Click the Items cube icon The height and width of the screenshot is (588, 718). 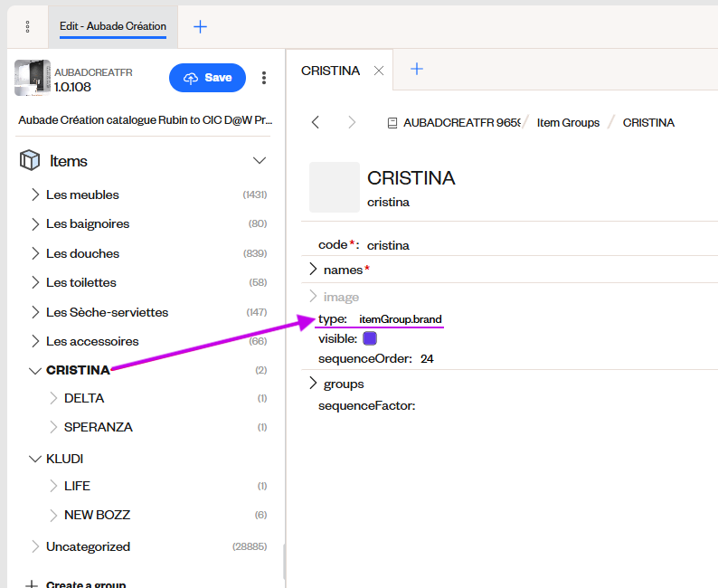click(30, 161)
